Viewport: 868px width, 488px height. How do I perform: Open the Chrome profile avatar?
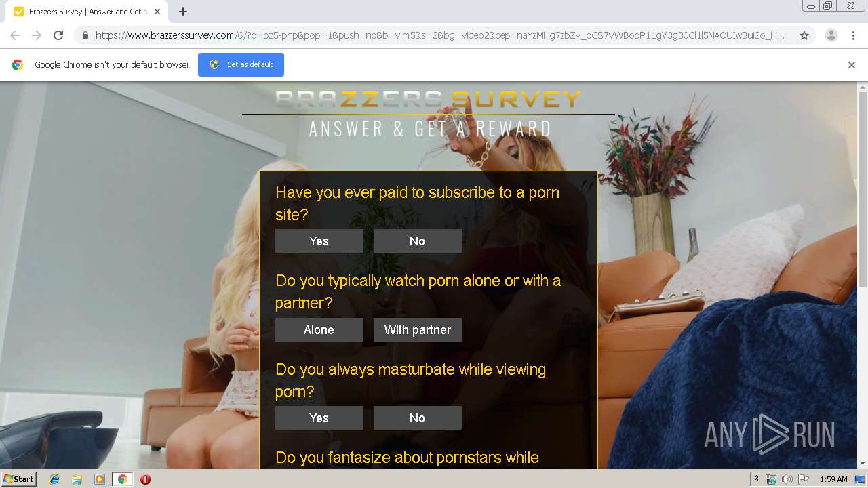pyautogui.click(x=831, y=35)
